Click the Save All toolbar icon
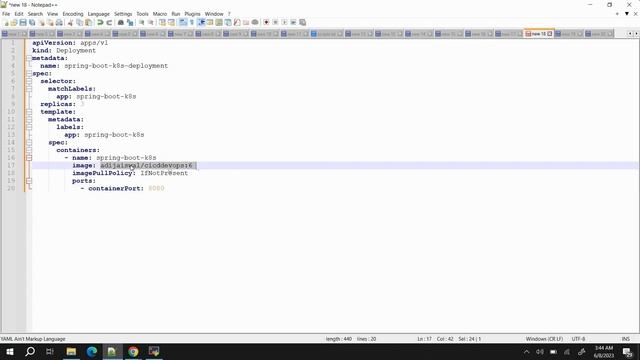Screen dimensions: 640x360 click(x=32, y=22)
